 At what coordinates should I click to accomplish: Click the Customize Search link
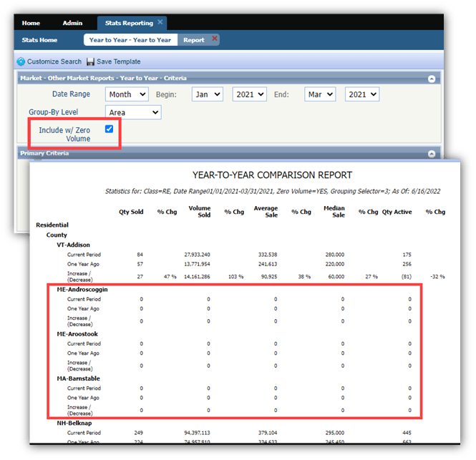(x=54, y=62)
